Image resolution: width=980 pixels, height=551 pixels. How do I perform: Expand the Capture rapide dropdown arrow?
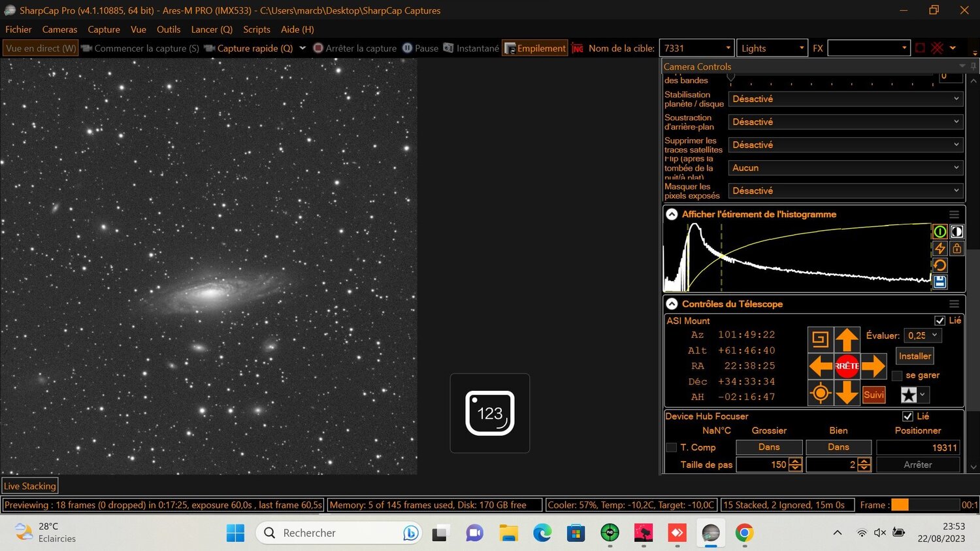(302, 48)
